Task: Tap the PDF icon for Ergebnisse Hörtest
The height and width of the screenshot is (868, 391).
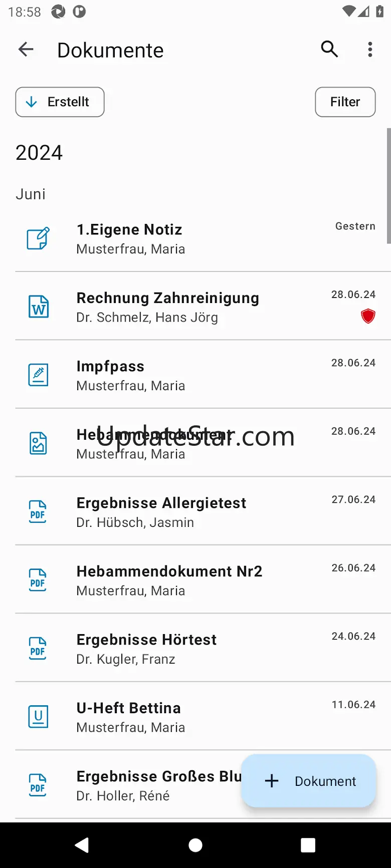Action: point(38,648)
